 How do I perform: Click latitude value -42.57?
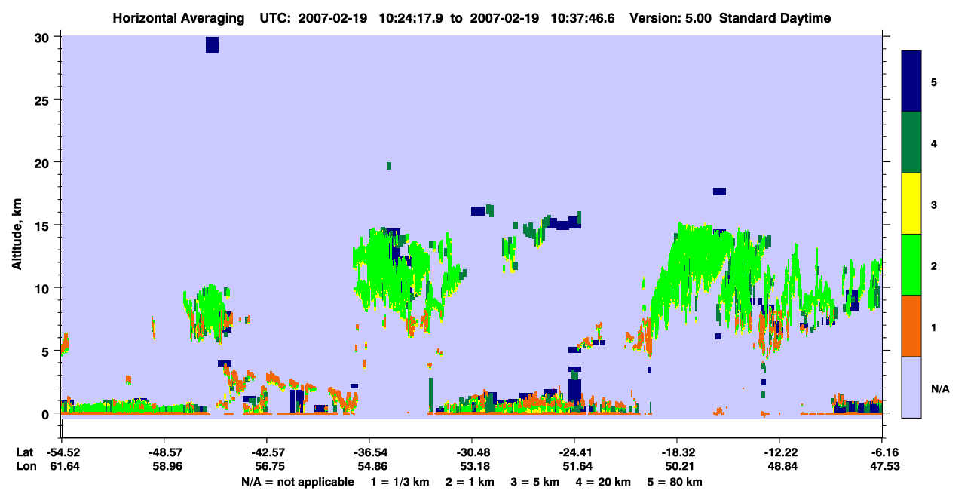click(x=267, y=452)
